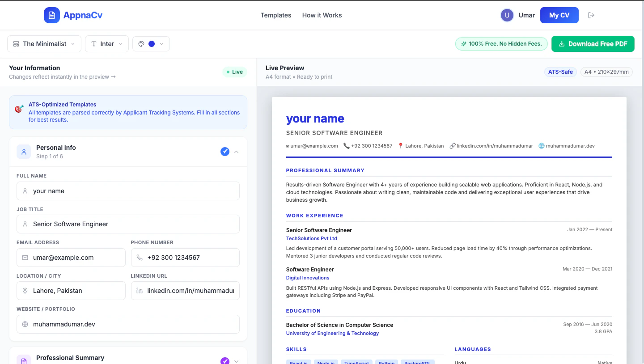Click the Phone Number input field
The width and height of the screenshot is (644, 364).
185,258
